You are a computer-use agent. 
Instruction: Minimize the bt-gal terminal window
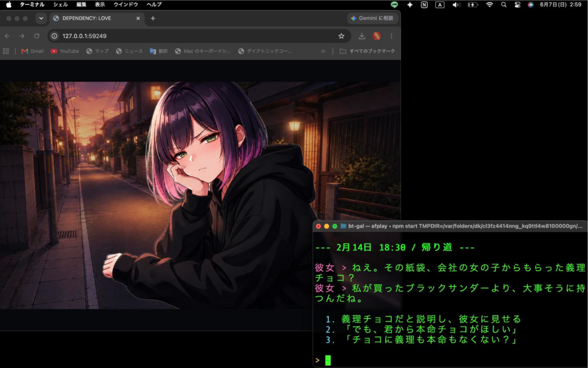(327, 226)
